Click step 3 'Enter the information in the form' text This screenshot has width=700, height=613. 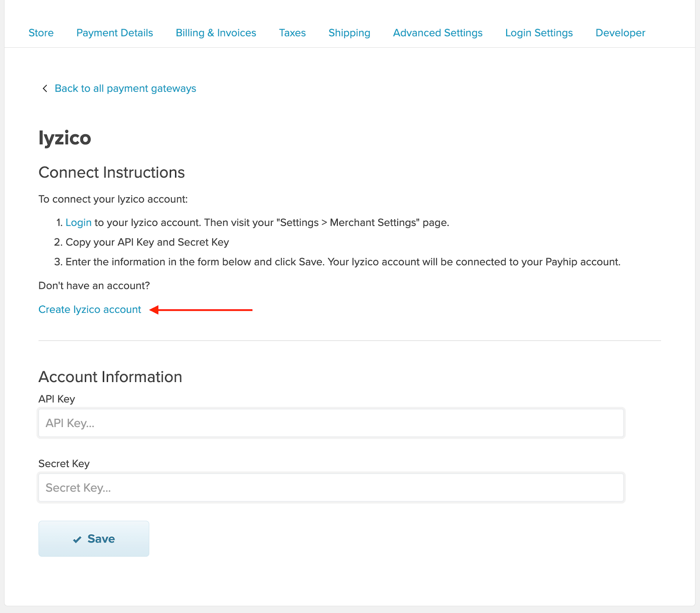point(343,262)
